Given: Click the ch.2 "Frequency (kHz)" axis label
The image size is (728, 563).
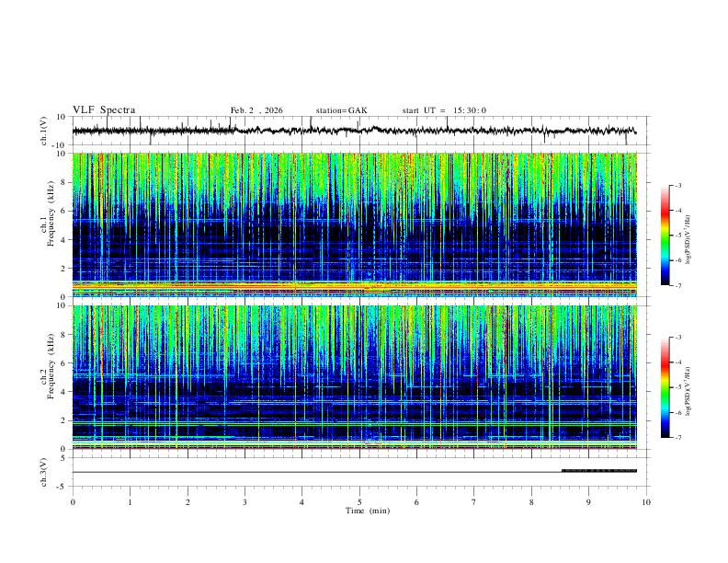Looking at the screenshot, I should (x=51, y=366).
